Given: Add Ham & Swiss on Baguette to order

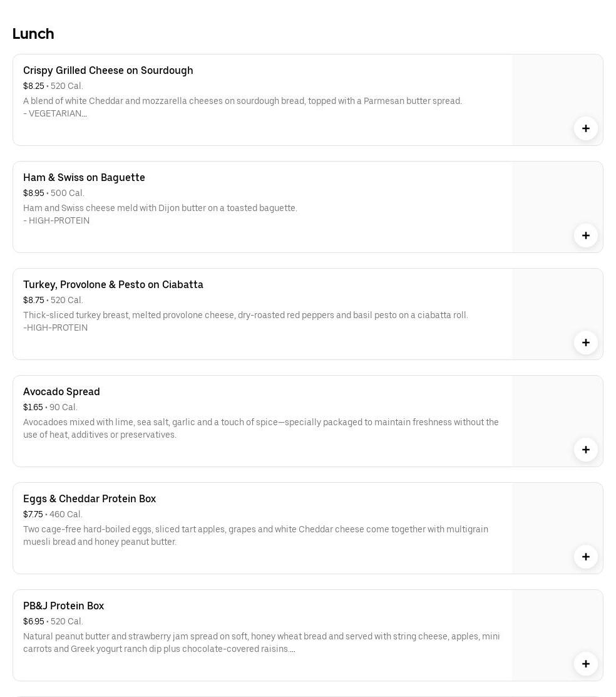Looking at the screenshot, I should point(585,235).
